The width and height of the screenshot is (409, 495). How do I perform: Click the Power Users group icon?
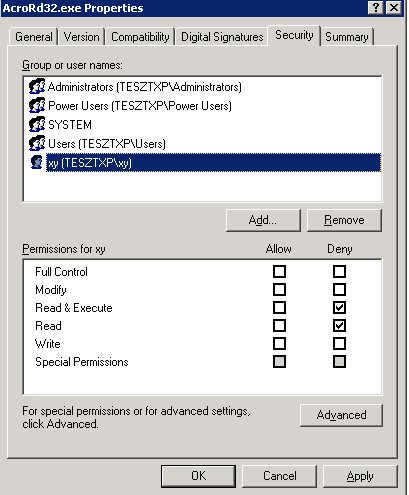tap(37, 106)
